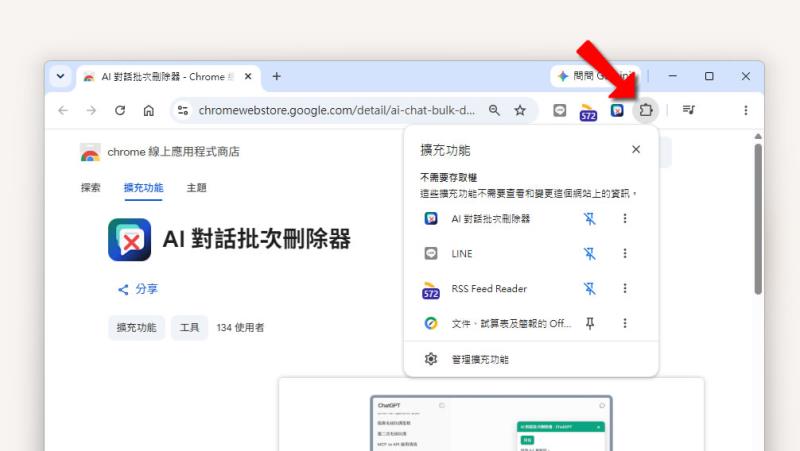The width and height of the screenshot is (800, 451).
Task: Click the 問問 Gemini button
Action: (x=595, y=77)
